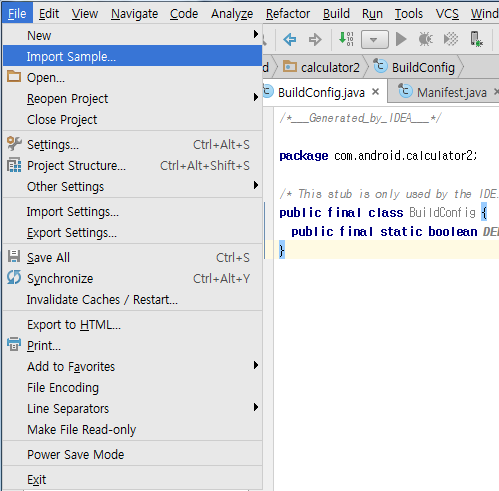Close the BuildConfig.java tab

pos(376,92)
